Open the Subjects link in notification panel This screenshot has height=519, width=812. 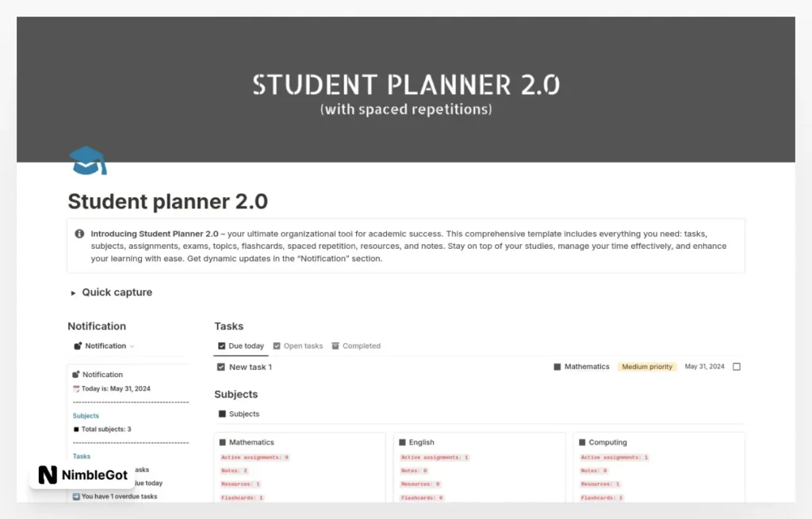[x=86, y=415]
